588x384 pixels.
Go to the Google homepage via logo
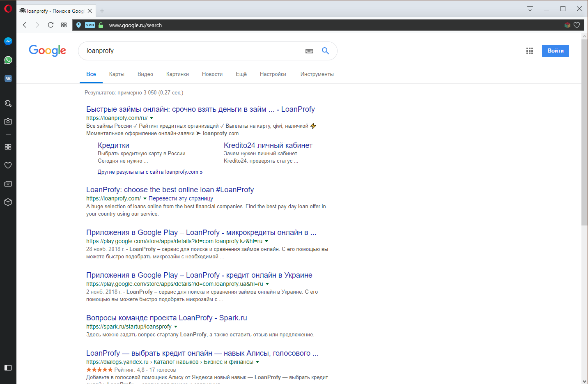point(47,51)
